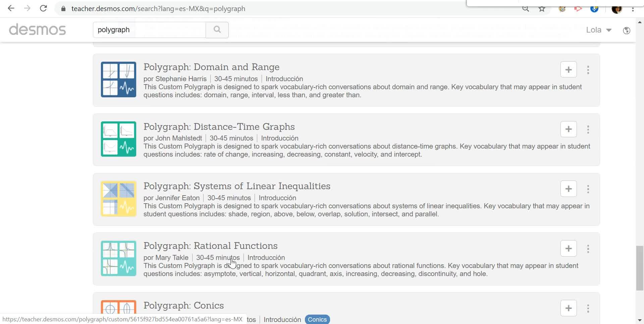The width and height of the screenshot is (644, 324).
Task: Click '30-45 minutos' on Distance-Time Graphs
Action: coord(231,138)
